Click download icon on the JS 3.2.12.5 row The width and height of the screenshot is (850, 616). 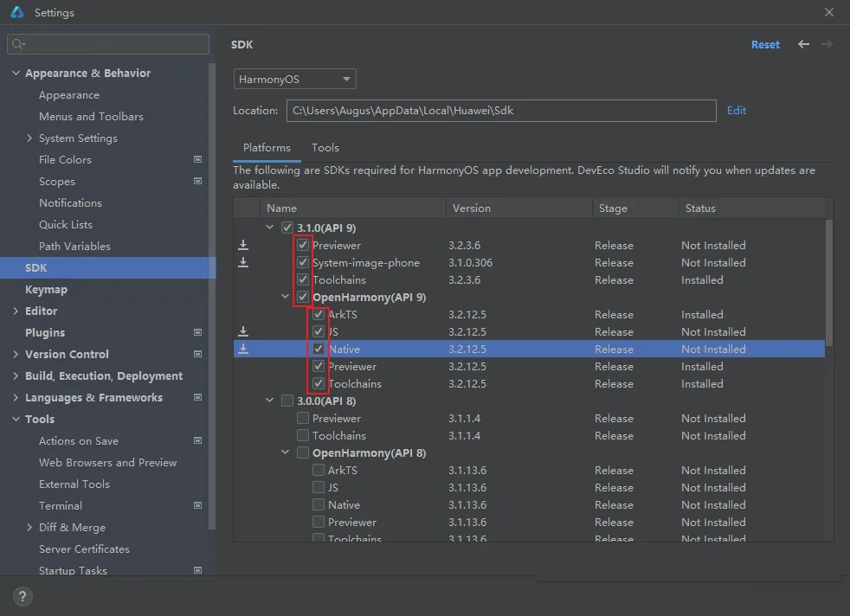[x=243, y=331]
